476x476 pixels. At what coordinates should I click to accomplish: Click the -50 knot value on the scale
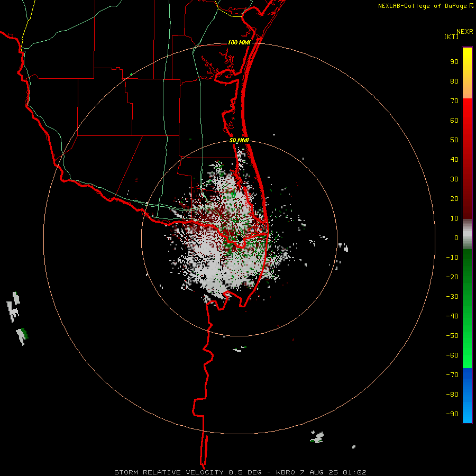tap(452, 336)
